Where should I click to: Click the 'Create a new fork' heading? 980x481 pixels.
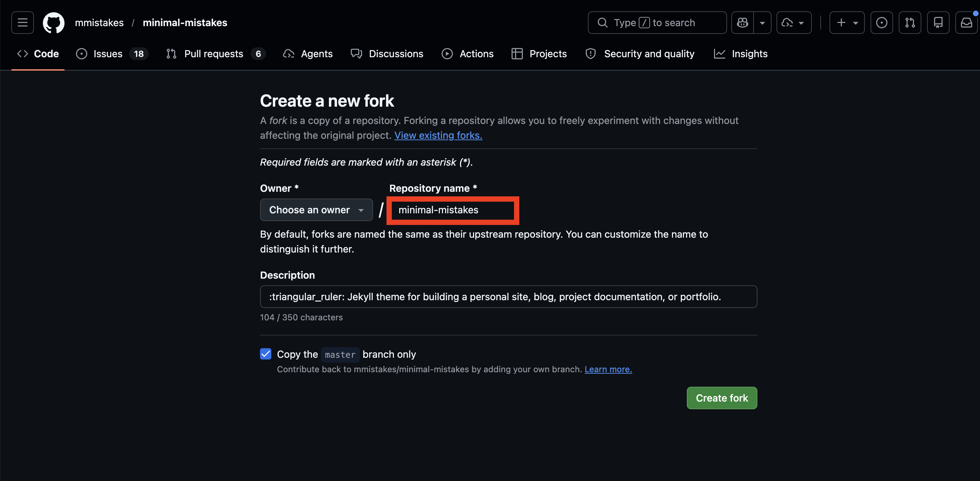tap(327, 101)
